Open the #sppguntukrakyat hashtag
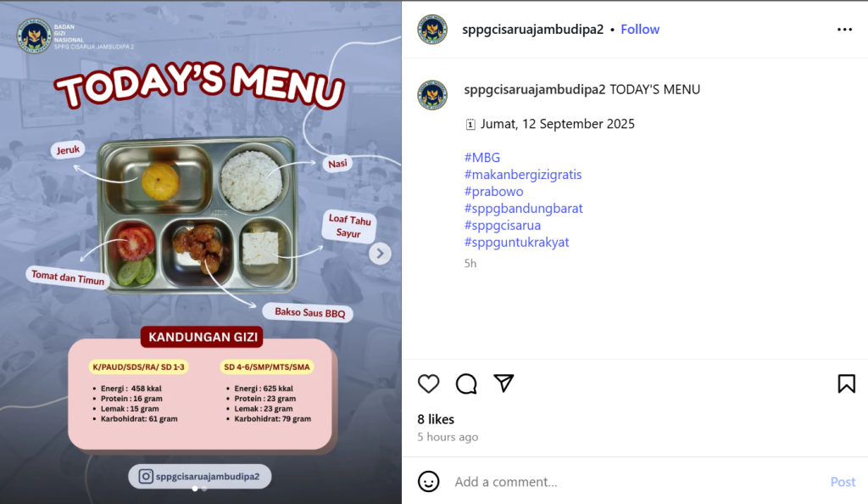Screen dimensions: 868x504 pyautogui.click(x=516, y=242)
